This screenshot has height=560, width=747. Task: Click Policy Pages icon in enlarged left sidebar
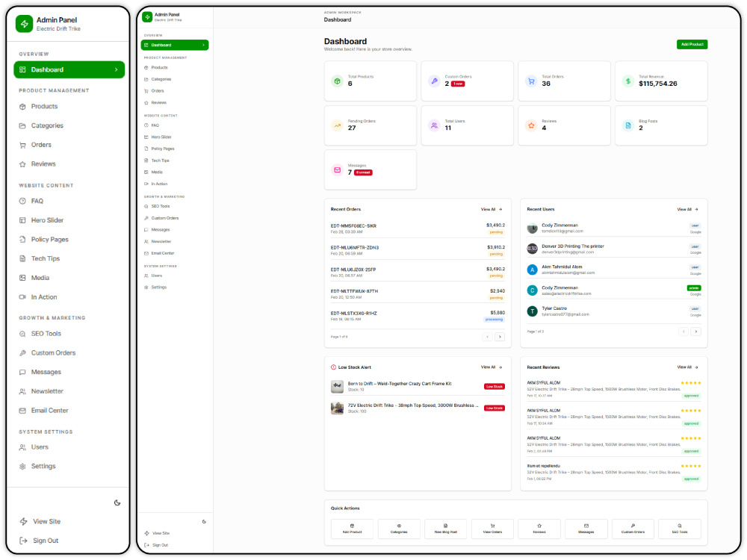click(22, 240)
